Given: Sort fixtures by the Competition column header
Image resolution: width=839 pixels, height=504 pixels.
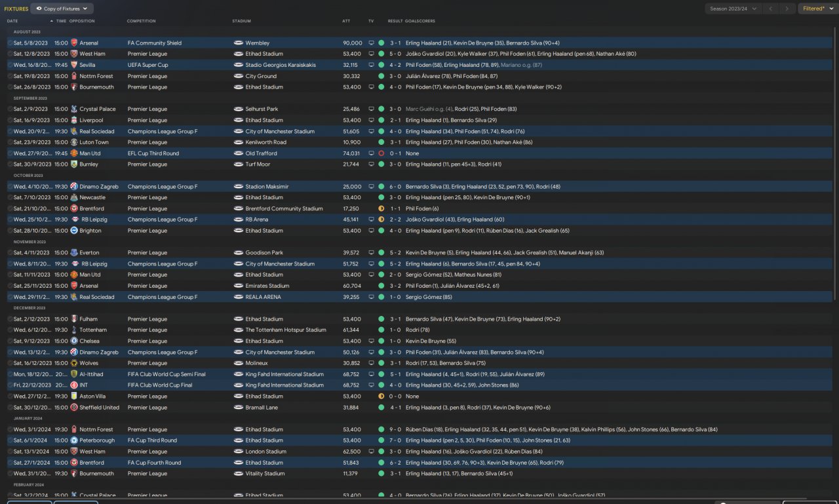Looking at the screenshot, I should click(142, 21).
